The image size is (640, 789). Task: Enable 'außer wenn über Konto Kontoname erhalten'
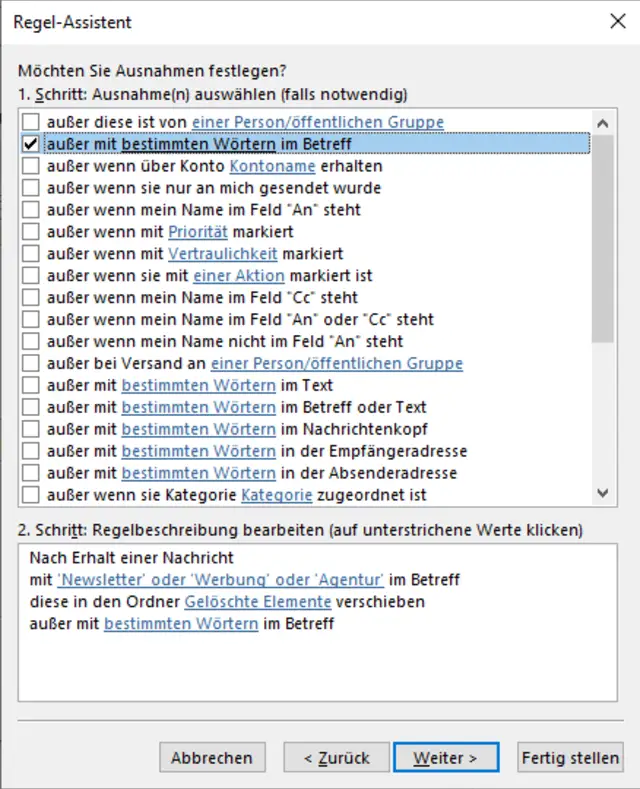tap(31, 166)
